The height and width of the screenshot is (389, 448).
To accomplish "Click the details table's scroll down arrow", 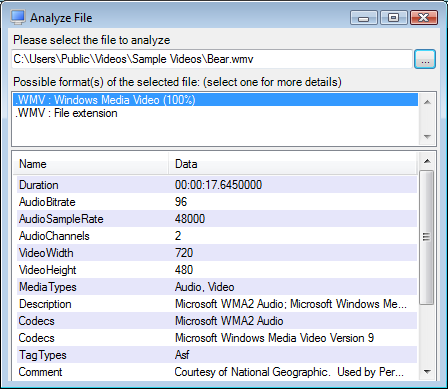I will pyautogui.click(x=427, y=371).
